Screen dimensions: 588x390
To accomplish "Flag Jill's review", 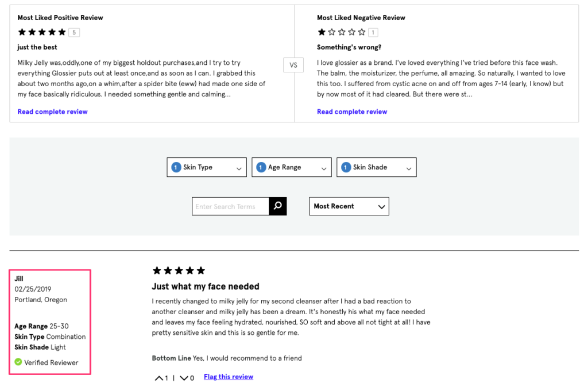I will click(x=228, y=378).
